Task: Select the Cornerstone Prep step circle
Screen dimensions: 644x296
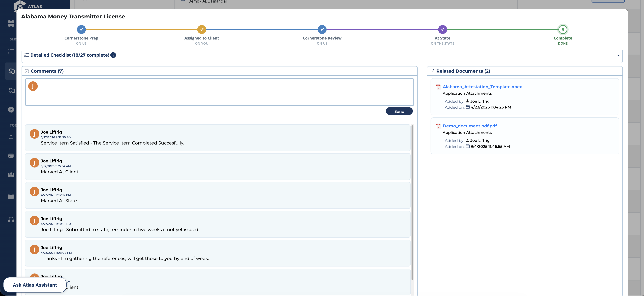Action: 81,30
